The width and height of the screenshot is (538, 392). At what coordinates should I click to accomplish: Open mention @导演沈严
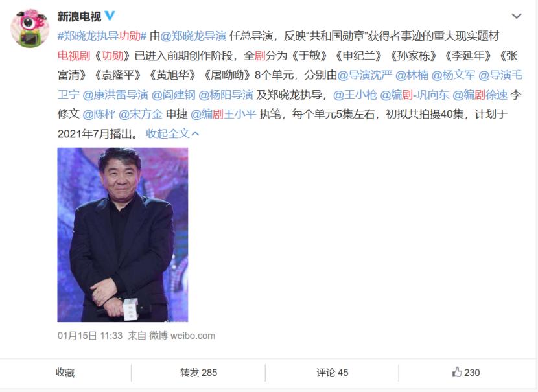tap(364, 75)
